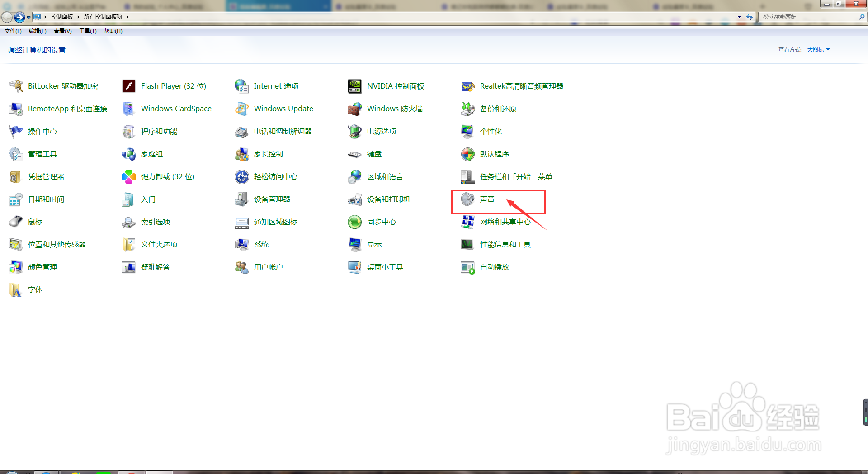Open 轻松访问中心 icon
The width and height of the screenshot is (868, 474).
pos(242,176)
